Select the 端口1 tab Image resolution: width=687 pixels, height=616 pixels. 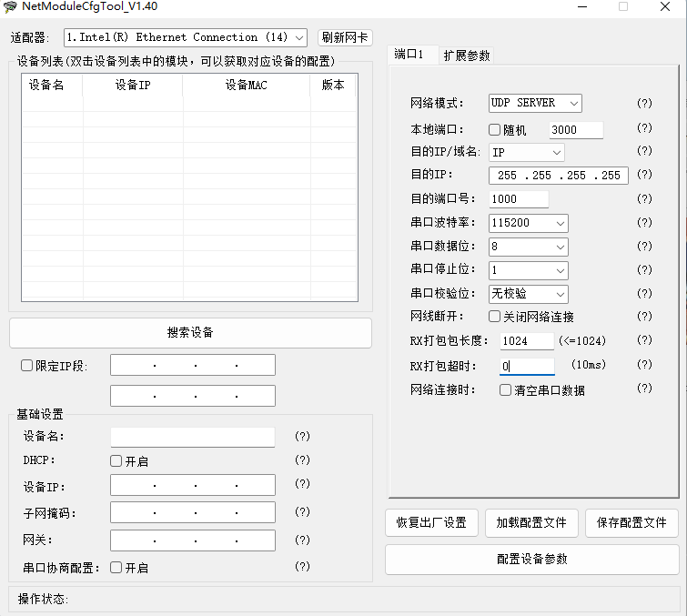410,55
